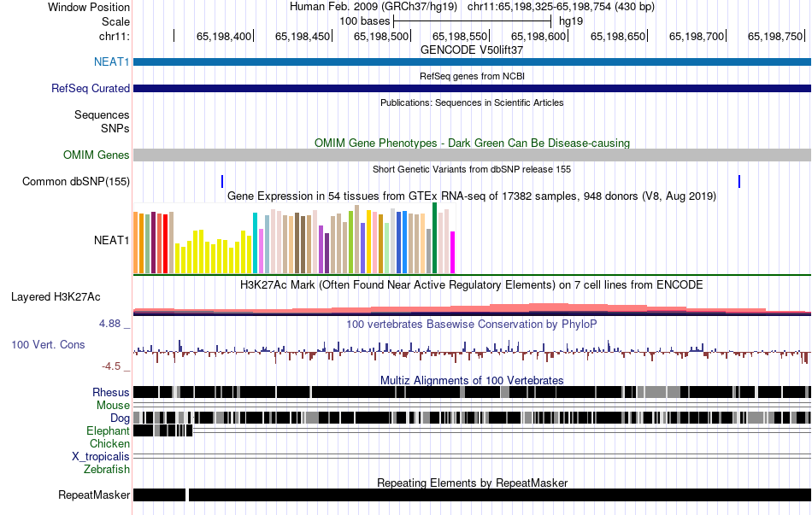Image resolution: width=812 pixels, height=515 pixels.
Task: Click the RefSeq genes from NCBI title
Action: pos(473,76)
